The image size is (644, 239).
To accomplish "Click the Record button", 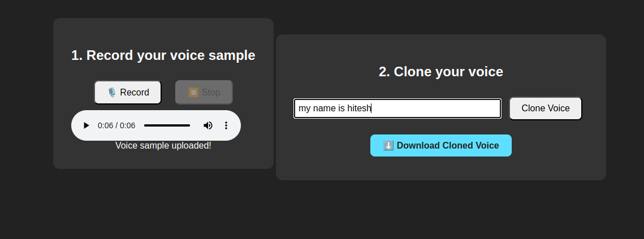I will coord(128,93).
